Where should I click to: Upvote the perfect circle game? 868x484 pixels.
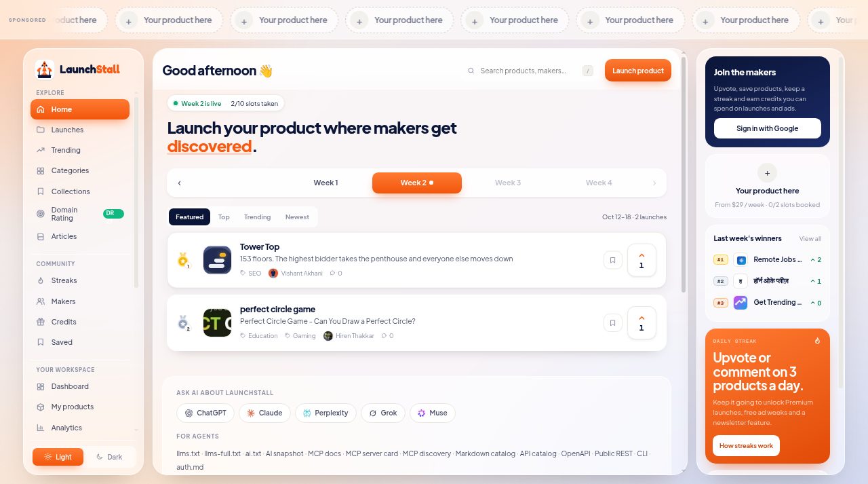[642, 323]
